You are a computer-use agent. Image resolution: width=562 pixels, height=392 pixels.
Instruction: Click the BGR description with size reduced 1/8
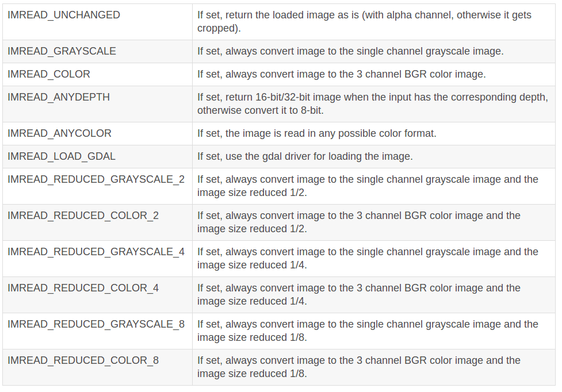click(359, 367)
